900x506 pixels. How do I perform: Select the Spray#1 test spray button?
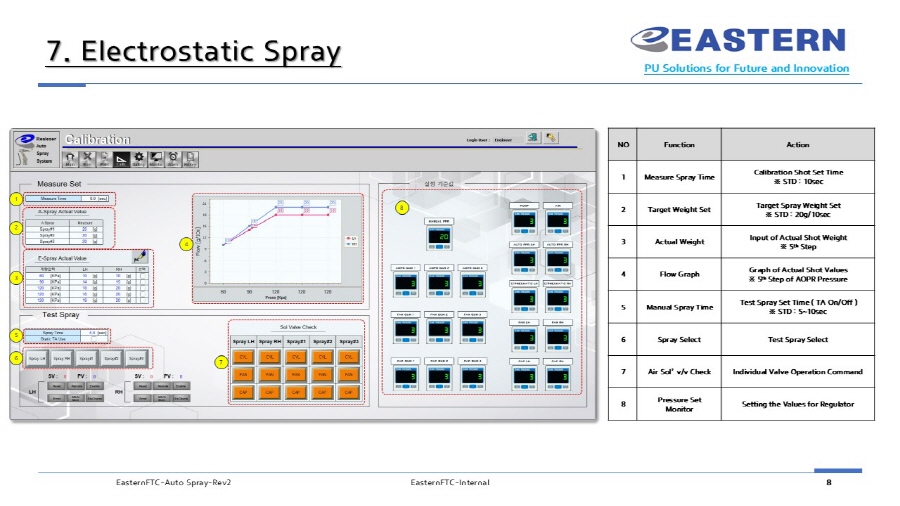click(x=86, y=358)
